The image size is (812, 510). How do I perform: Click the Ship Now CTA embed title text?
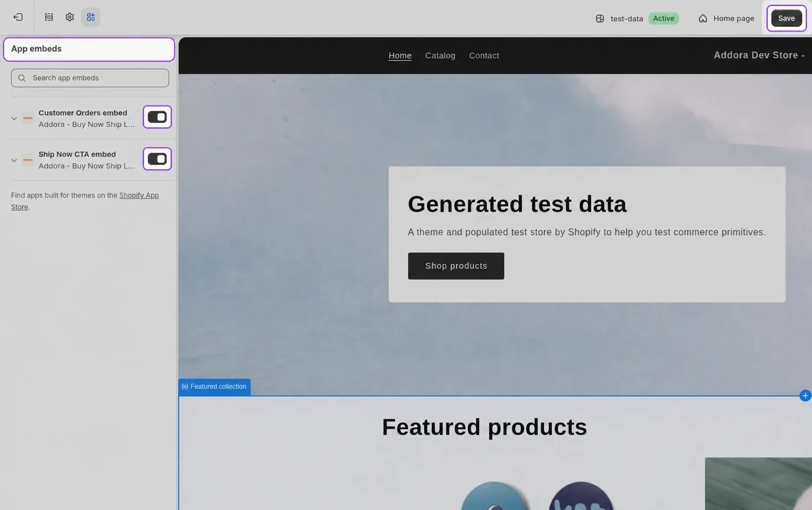[77, 154]
